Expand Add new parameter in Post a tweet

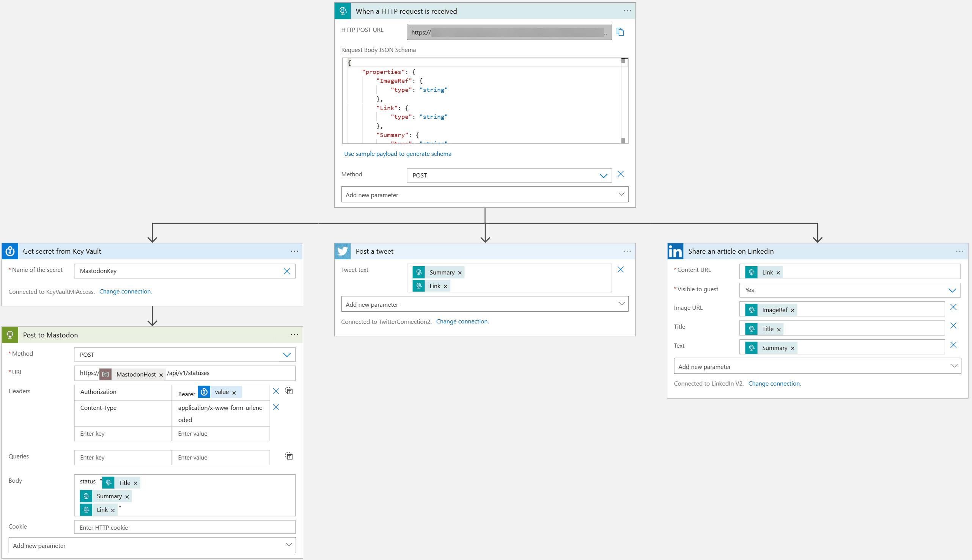coord(485,304)
